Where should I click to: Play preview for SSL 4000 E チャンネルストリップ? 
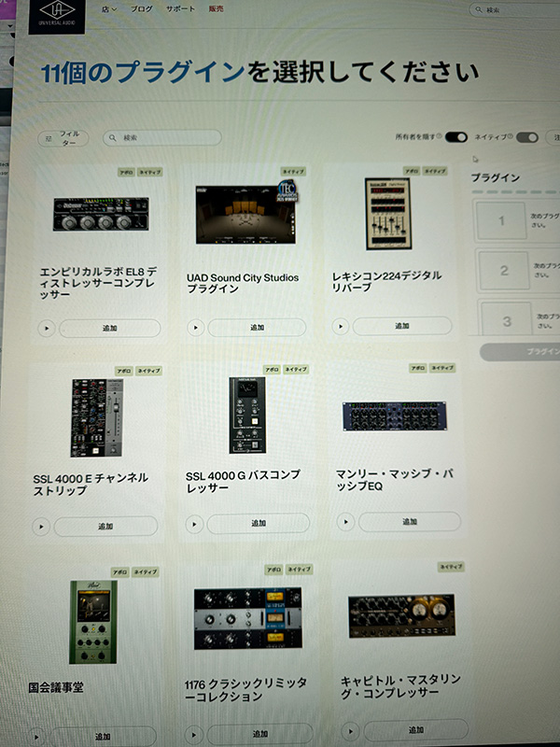41,527
